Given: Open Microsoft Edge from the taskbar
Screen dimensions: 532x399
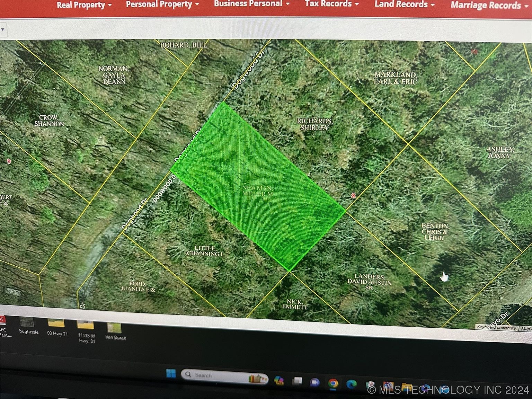Looking at the screenshot, I should (351, 384).
